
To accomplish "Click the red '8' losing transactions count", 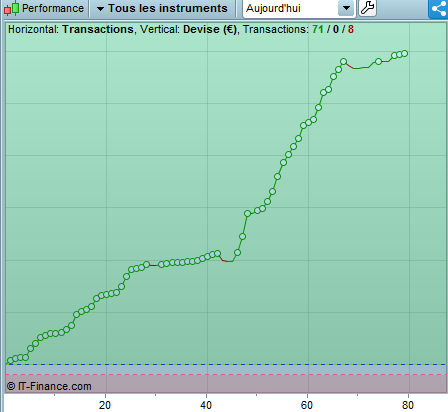I will (x=351, y=29).
